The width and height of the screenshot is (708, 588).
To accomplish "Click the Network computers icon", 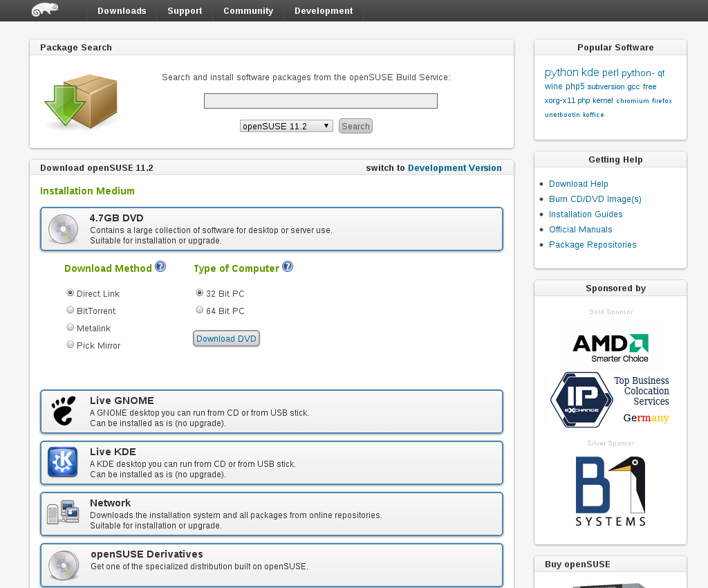I will pos(63,513).
